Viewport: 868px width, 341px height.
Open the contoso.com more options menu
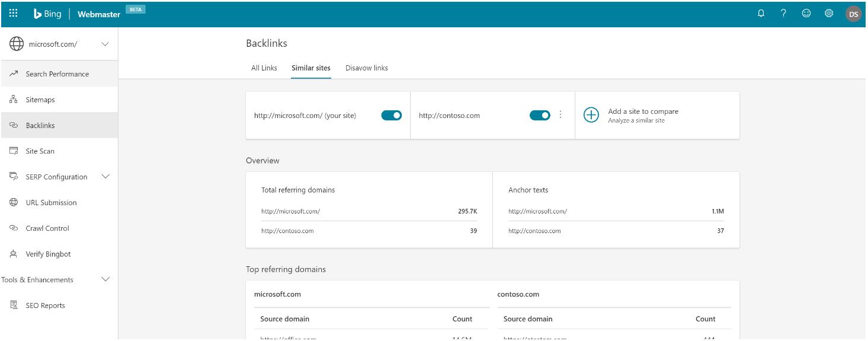[x=560, y=115]
